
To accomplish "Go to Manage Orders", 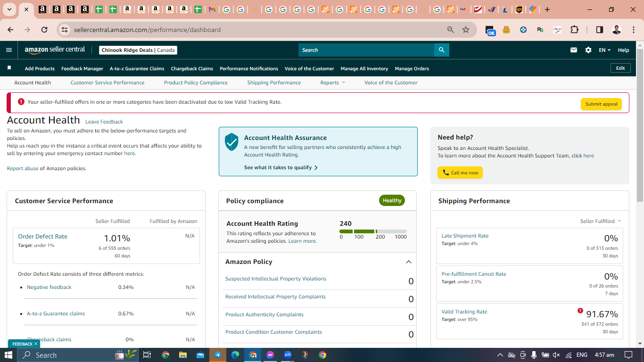I will pos(412,68).
